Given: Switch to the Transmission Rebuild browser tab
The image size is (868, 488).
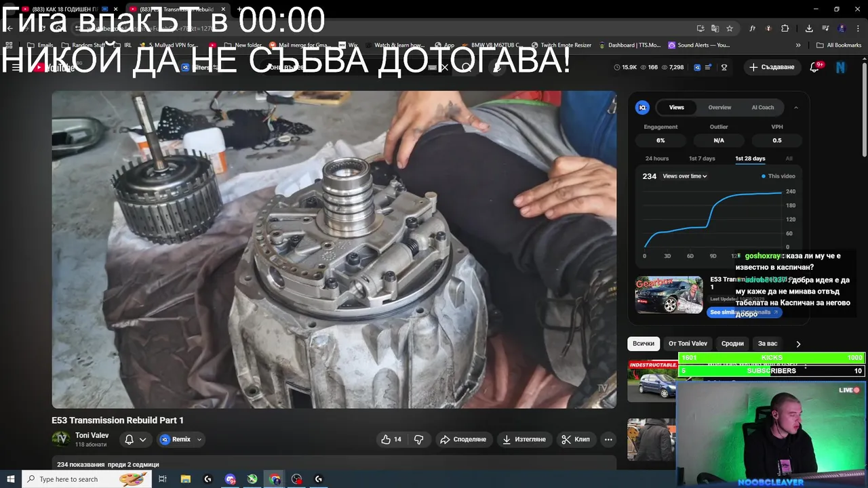Looking at the screenshot, I should 178,9.
